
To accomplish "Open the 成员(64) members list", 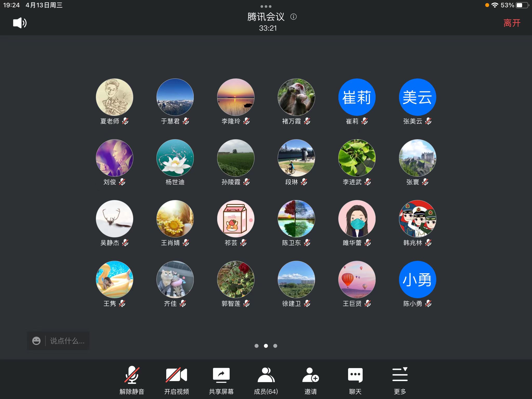I will coord(266,375).
